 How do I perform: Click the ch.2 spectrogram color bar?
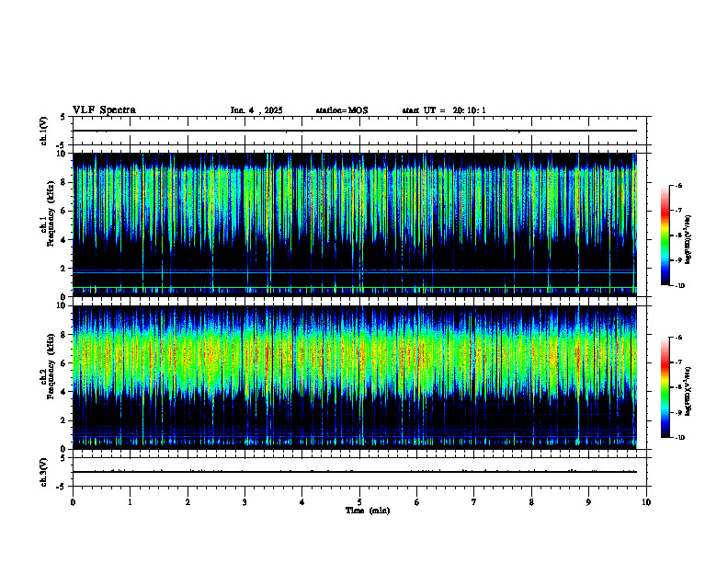click(665, 387)
